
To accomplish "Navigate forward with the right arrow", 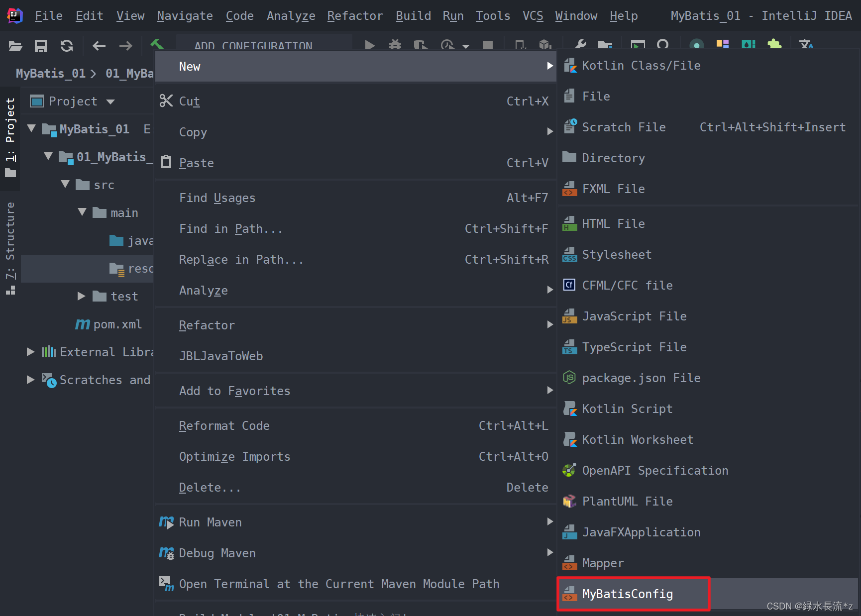I will tap(125, 46).
